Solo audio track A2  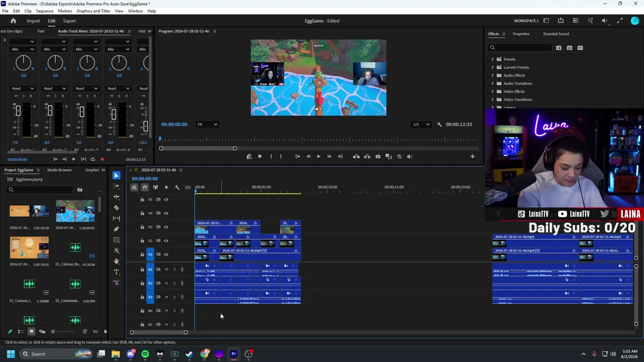click(x=175, y=283)
